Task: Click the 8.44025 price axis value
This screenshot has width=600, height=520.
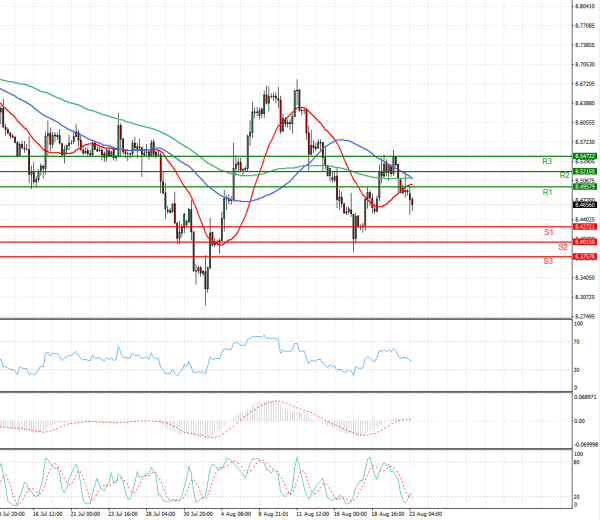Action: click(x=585, y=220)
